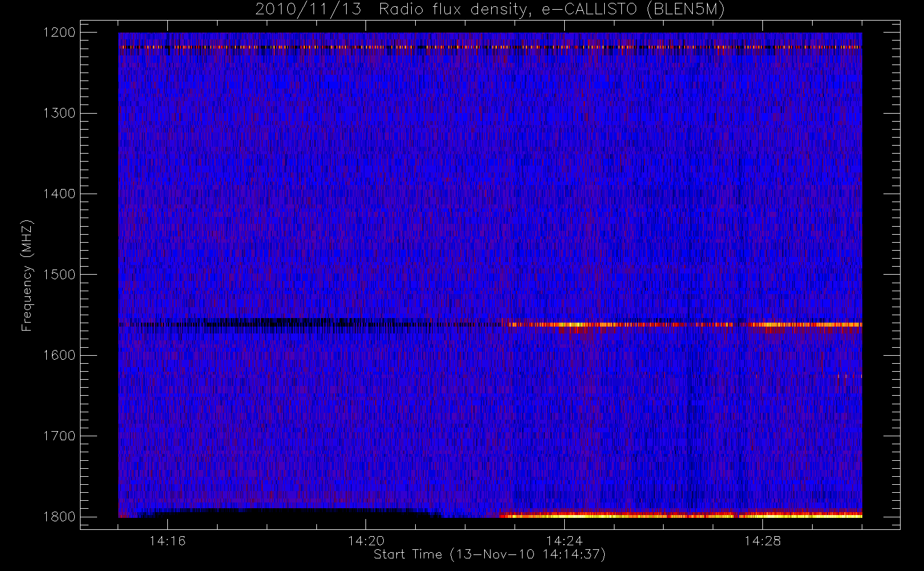Image resolution: width=924 pixels, height=571 pixels.
Task: Click the 14:16 time tick label
Action: [167, 541]
